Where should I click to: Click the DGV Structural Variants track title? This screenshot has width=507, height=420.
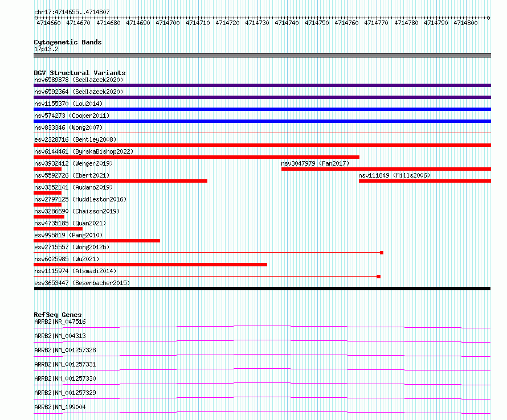pyautogui.click(x=80, y=73)
